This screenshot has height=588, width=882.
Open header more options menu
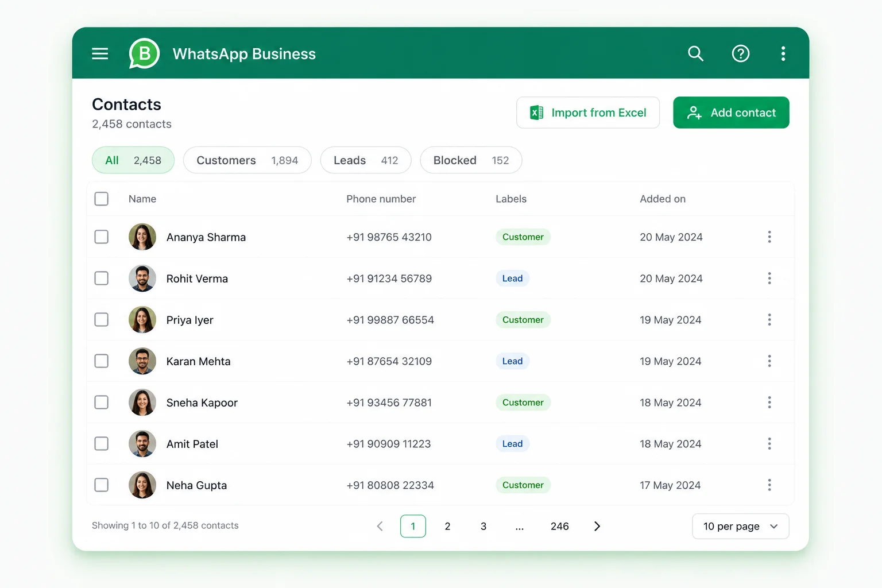783,53
